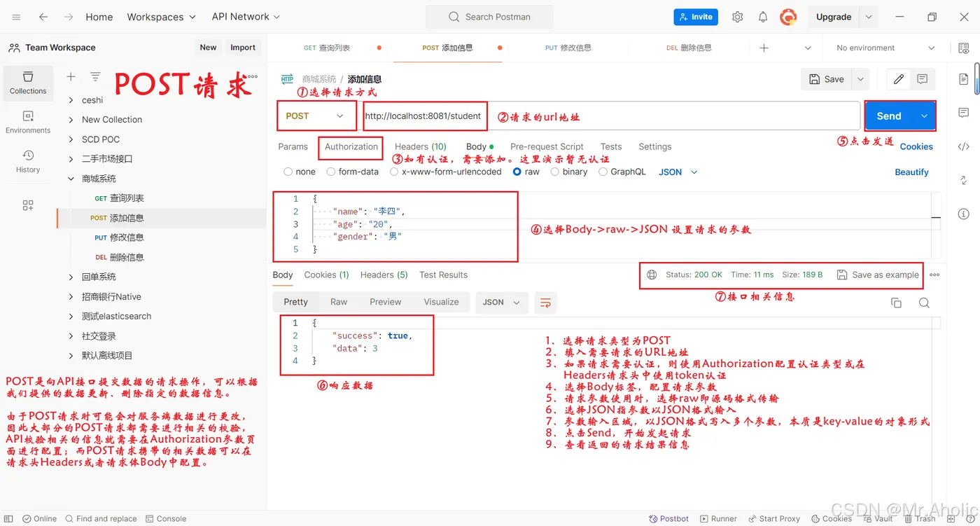Click the Upgrade button
Screen dimensions: 980x526
[x=834, y=17]
